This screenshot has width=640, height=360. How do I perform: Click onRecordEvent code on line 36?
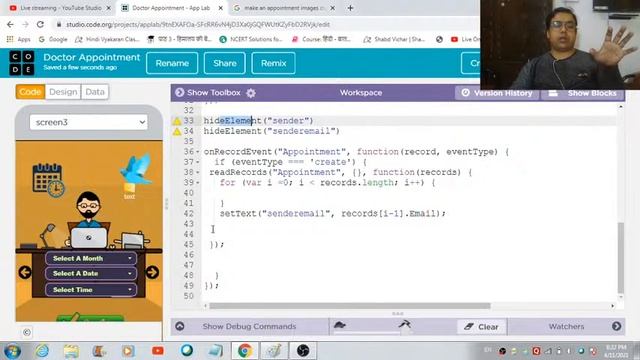coord(356,152)
